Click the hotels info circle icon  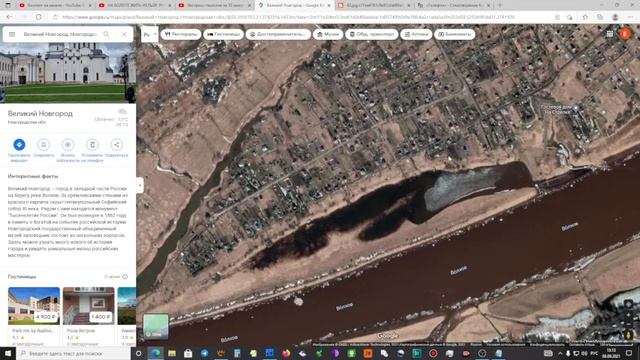coord(125,277)
